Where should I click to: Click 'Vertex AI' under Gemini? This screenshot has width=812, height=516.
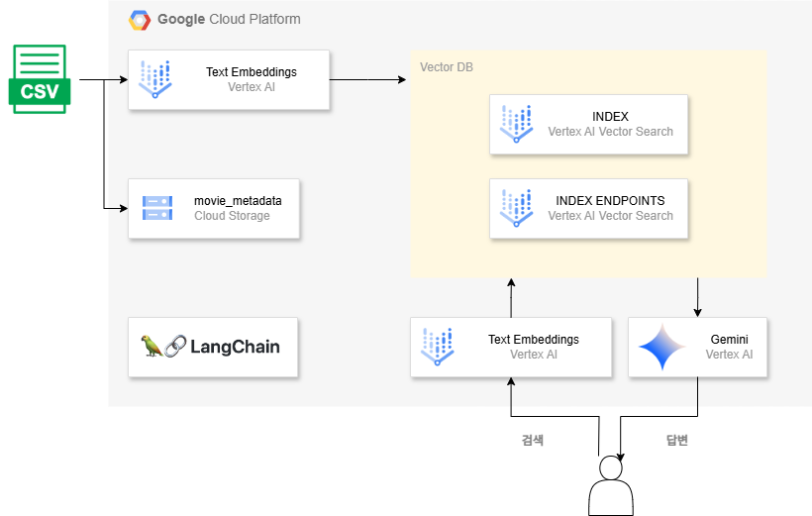point(729,355)
